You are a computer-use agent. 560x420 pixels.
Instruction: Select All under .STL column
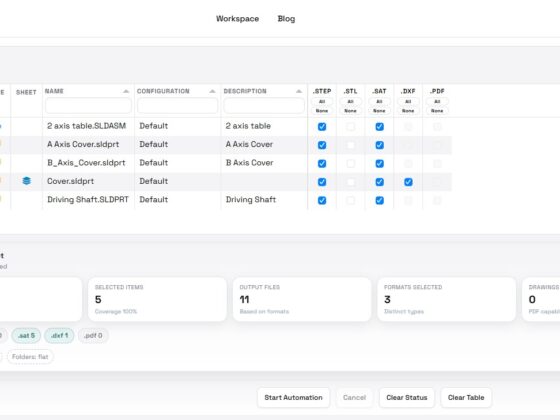(351, 101)
